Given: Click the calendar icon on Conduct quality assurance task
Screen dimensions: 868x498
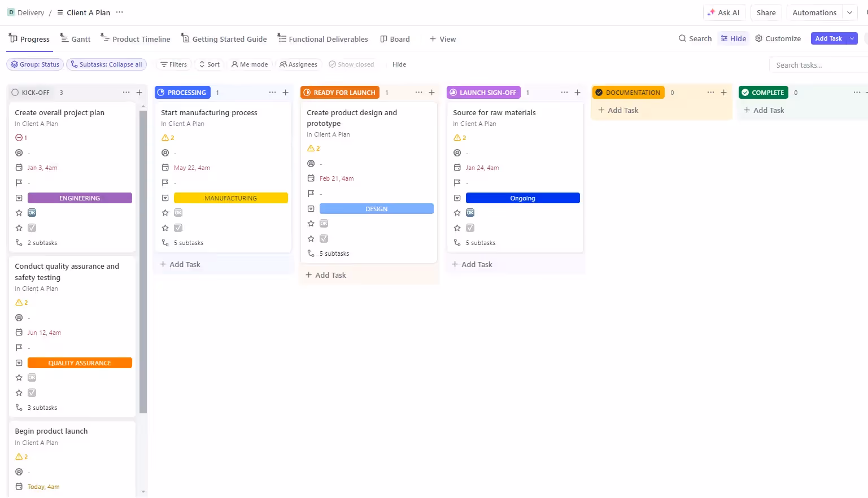Looking at the screenshot, I should [19, 332].
